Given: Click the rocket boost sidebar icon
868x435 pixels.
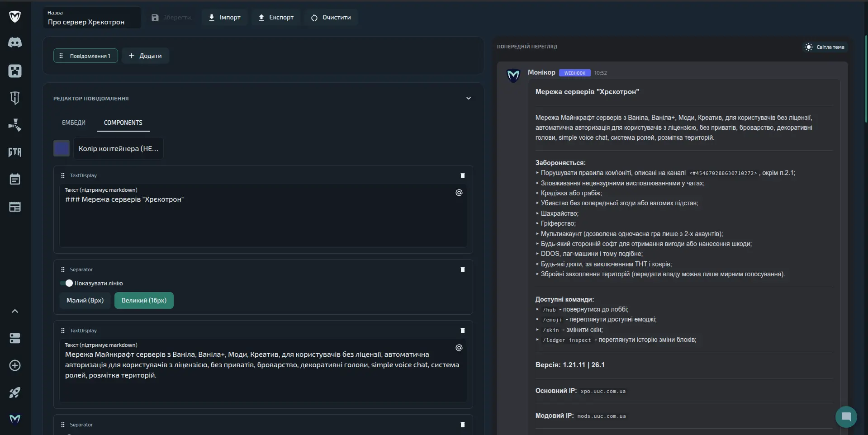Looking at the screenshot, I should [15, 392].
